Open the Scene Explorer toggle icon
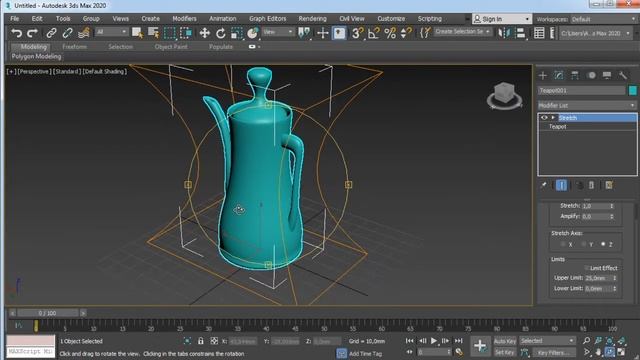 pos(539,33)
